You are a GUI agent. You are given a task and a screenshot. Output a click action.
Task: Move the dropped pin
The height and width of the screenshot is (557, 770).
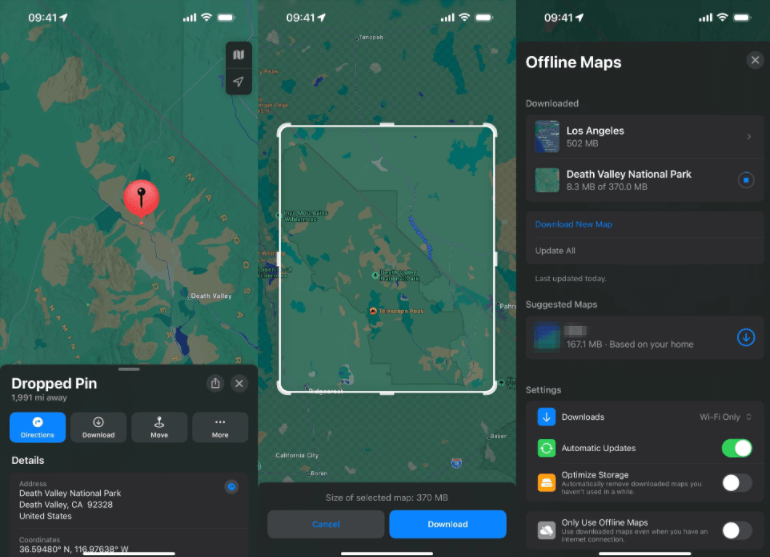click(x=159, y=427)
